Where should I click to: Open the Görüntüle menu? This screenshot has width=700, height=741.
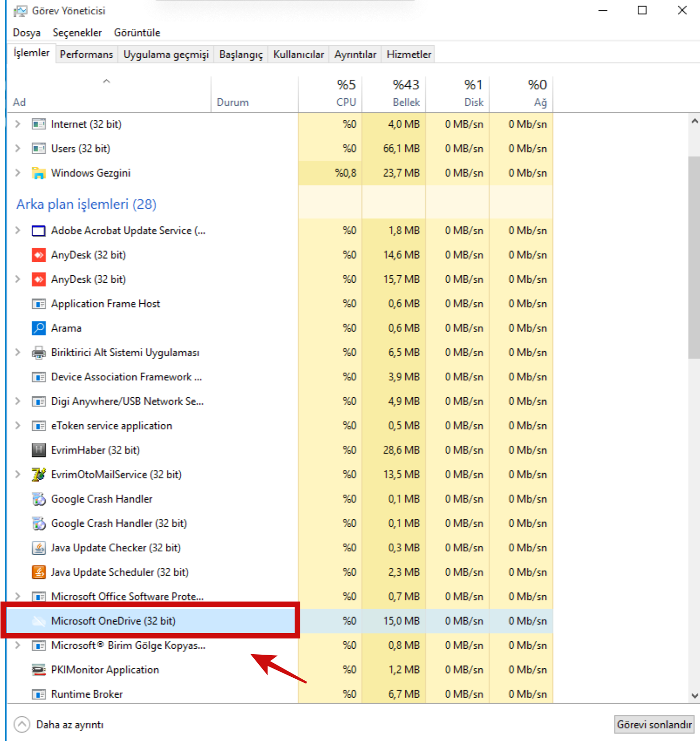137,33
